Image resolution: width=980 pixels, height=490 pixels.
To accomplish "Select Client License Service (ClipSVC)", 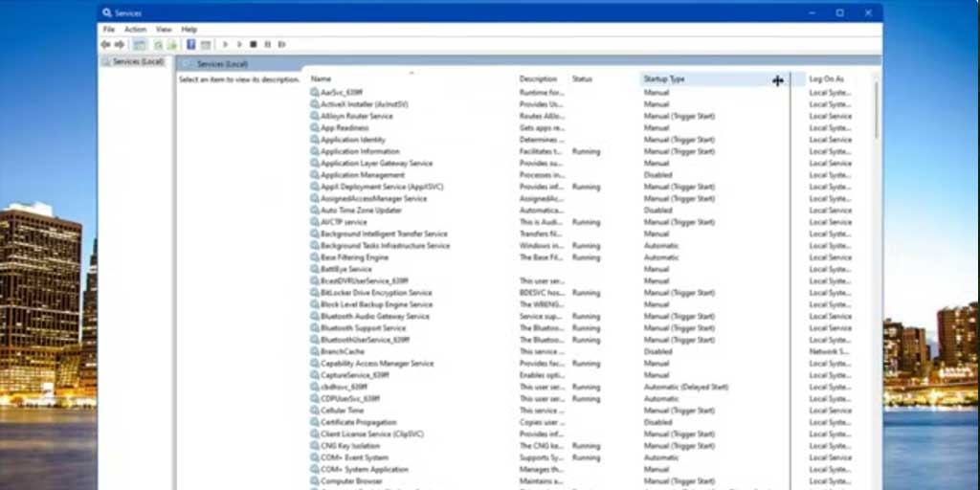I will point(372,434).
